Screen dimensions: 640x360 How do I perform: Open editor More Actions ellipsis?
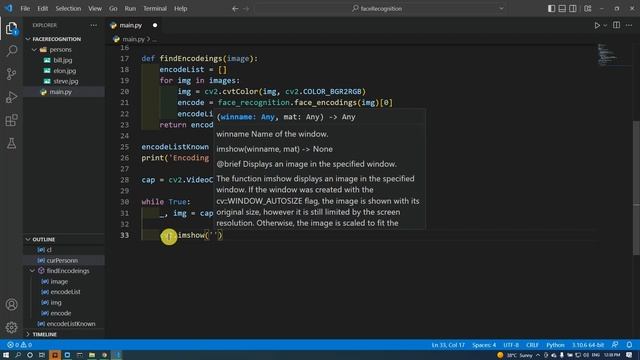pos(629,25)
